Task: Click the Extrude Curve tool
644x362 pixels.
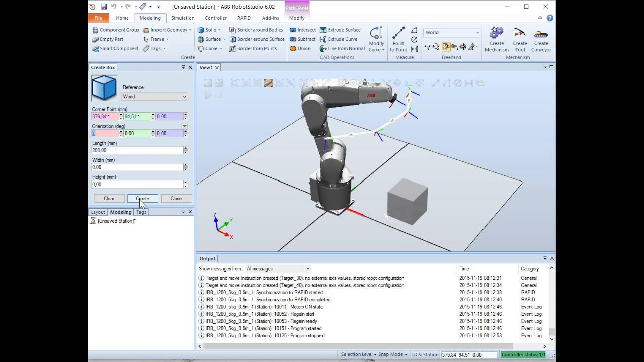Action: point(339,39)
